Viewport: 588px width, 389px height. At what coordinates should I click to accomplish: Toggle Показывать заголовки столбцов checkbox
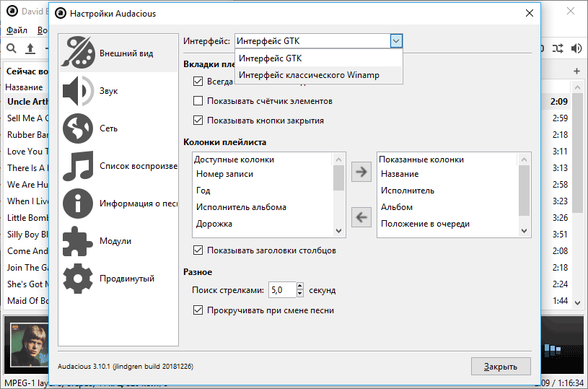(x=198, y=250)
